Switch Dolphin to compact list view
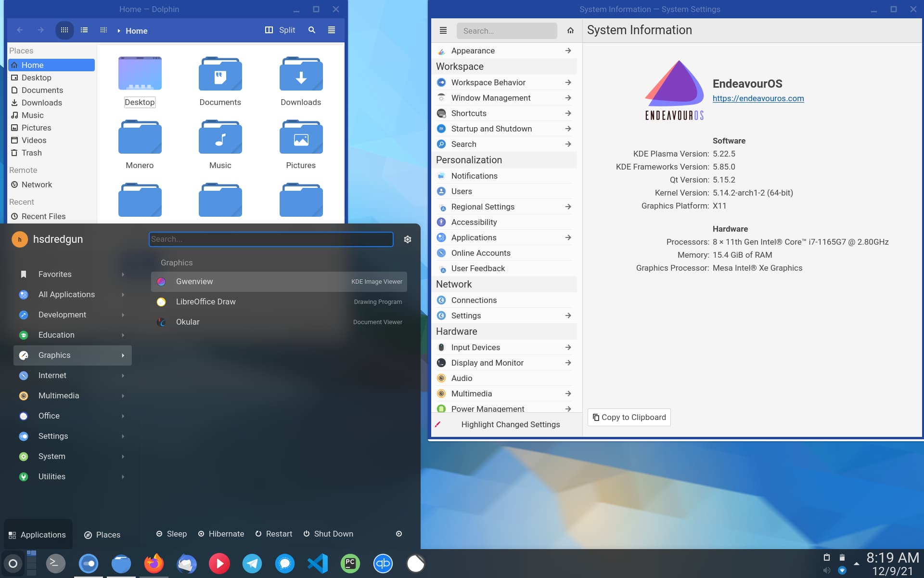924x578 pixels. pyautogui.click(x=84, y=30)
